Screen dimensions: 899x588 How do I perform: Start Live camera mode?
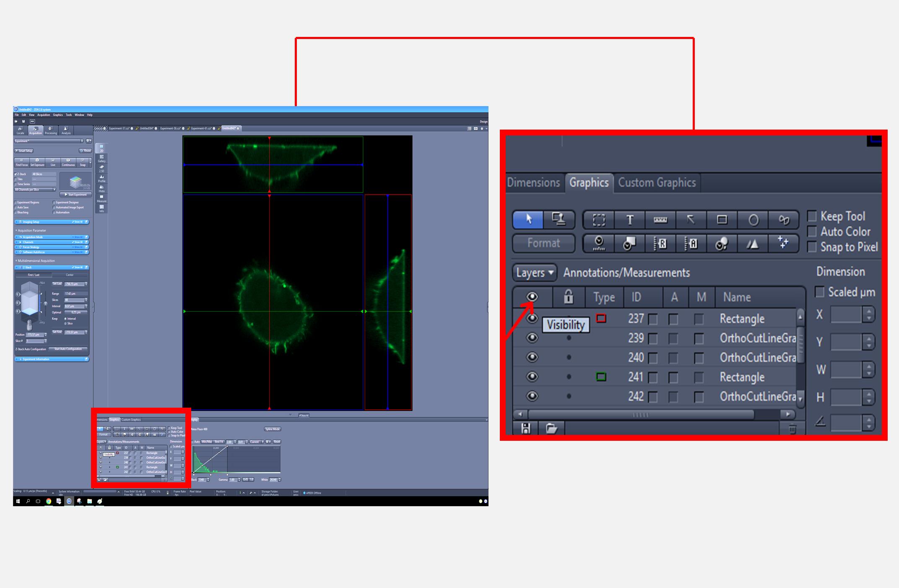pyautogui.click(x=53, y=162)
